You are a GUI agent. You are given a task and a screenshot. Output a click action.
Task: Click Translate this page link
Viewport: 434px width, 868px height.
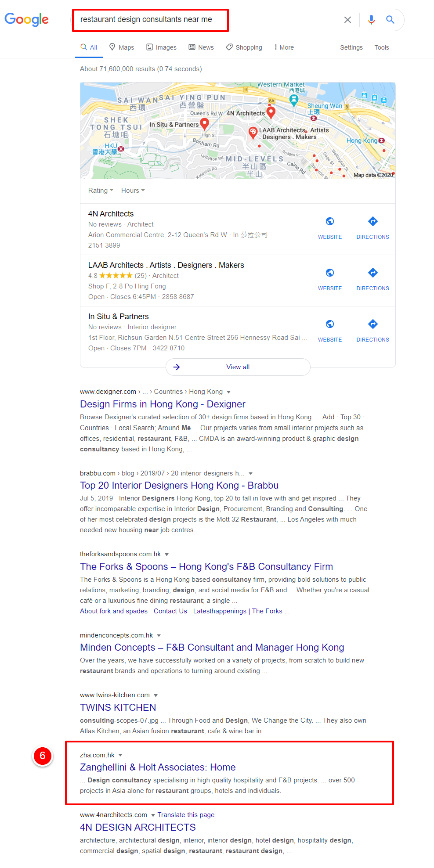pyautogui.click(x=186, y=815)
